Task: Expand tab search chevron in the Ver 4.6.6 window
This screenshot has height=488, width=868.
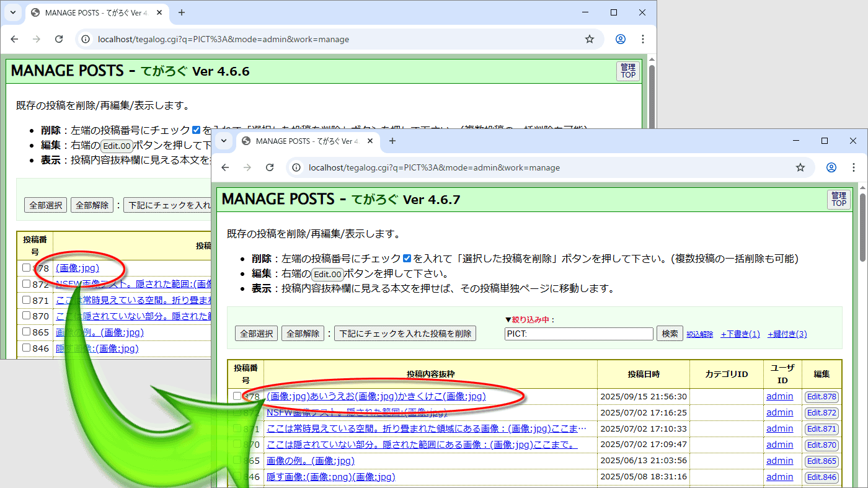Action: click(x=13, y=12)
